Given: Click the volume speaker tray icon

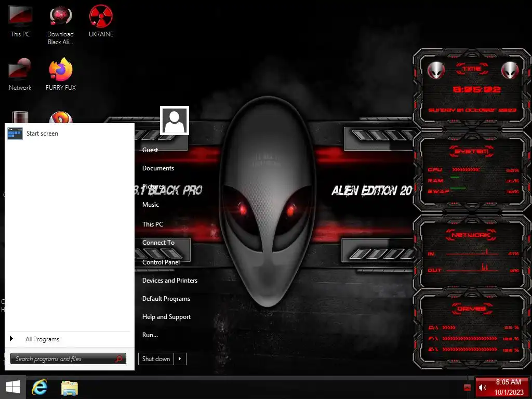Looking at the screenshot, I should tap(483, 388).
